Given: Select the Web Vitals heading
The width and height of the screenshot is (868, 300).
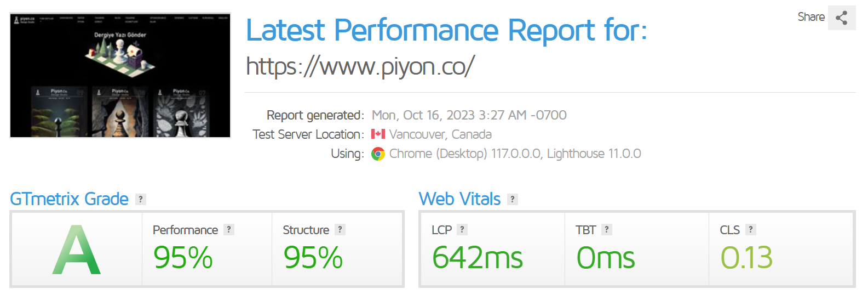Looking at the screenshot, I should (x=459, y=199).
